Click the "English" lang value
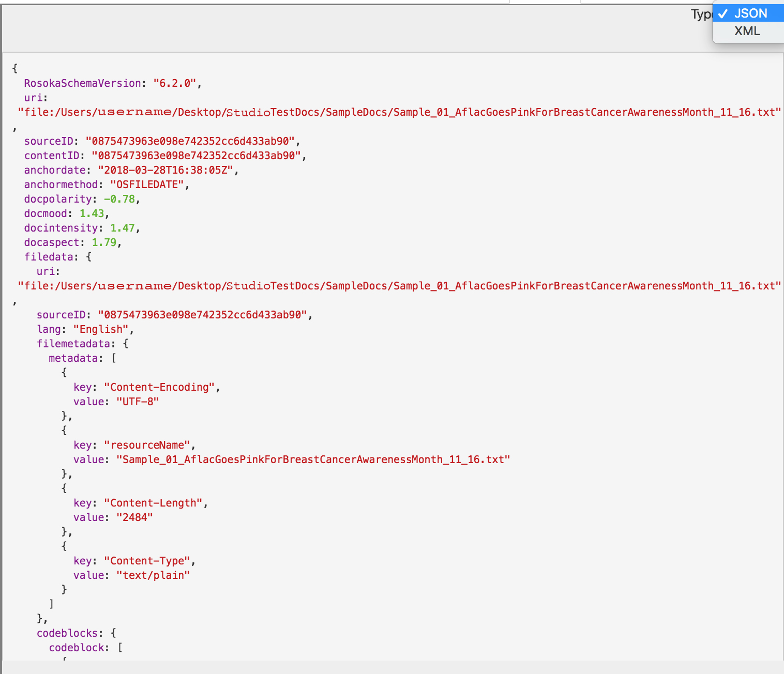Viewport: 784px width, 674px height. coord(100,329)
